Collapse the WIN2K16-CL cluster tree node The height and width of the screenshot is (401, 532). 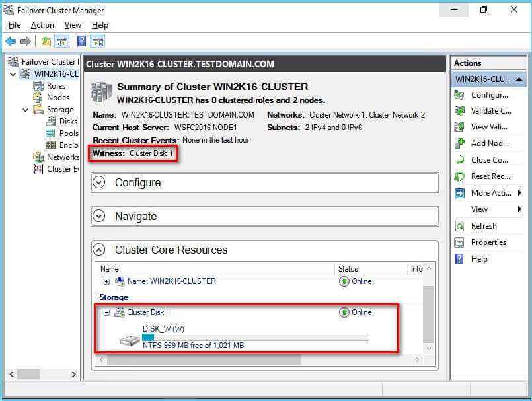pos(13,74)
